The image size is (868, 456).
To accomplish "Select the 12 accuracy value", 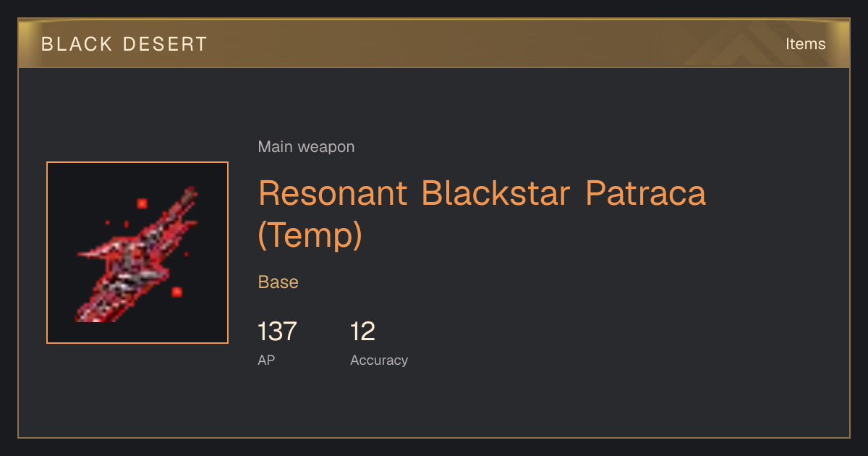I will [362, 332].
